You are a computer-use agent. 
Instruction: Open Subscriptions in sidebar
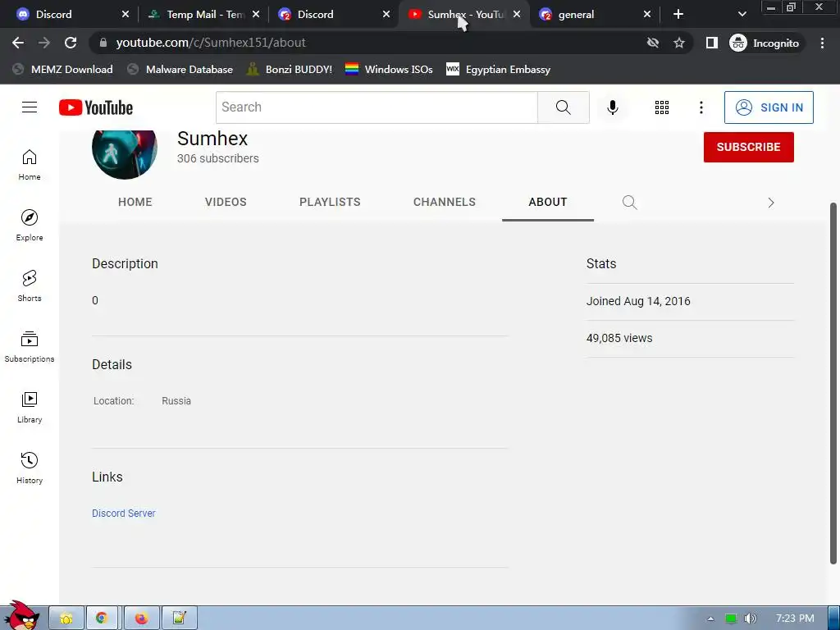tap(30, 347)
